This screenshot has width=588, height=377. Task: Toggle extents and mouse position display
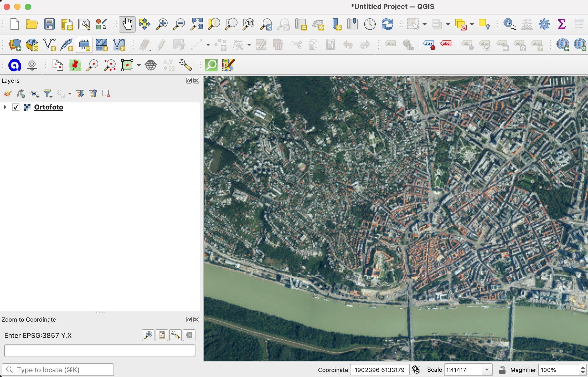pos(416,370)
